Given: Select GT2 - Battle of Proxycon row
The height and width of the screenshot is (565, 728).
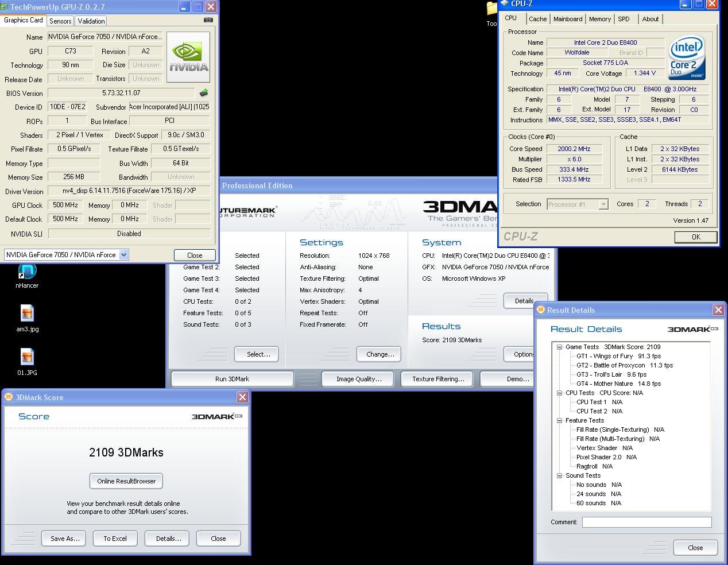Looking at the screenshot, I should pyautogui.click(x=625, y=365).
